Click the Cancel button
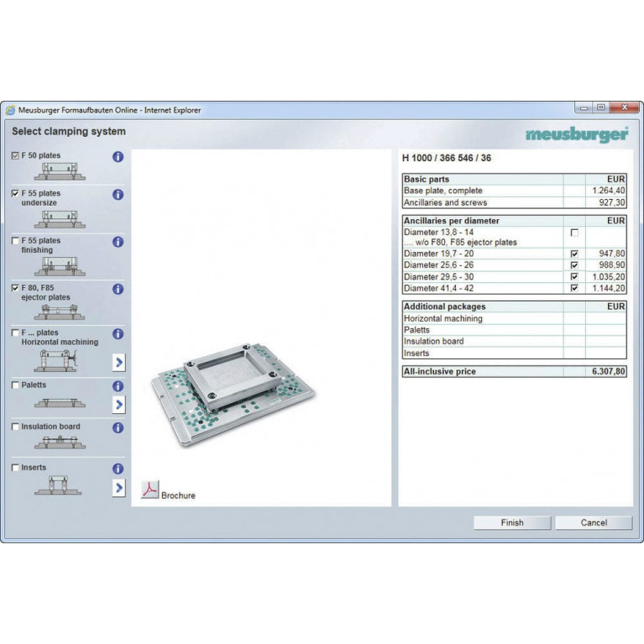This screenshot has height=644, width=644. (x=594, y=523)
